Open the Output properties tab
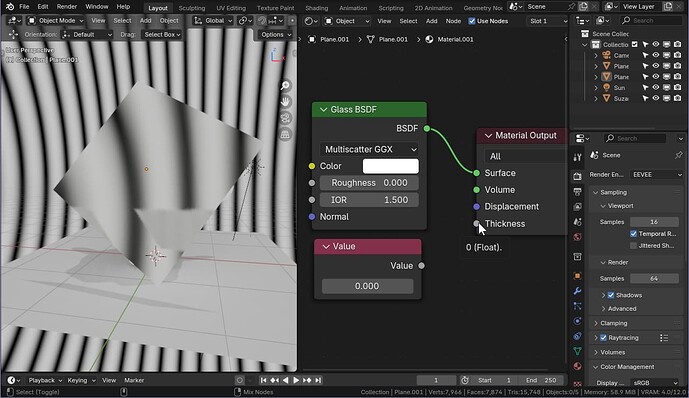 coord(577,192)
